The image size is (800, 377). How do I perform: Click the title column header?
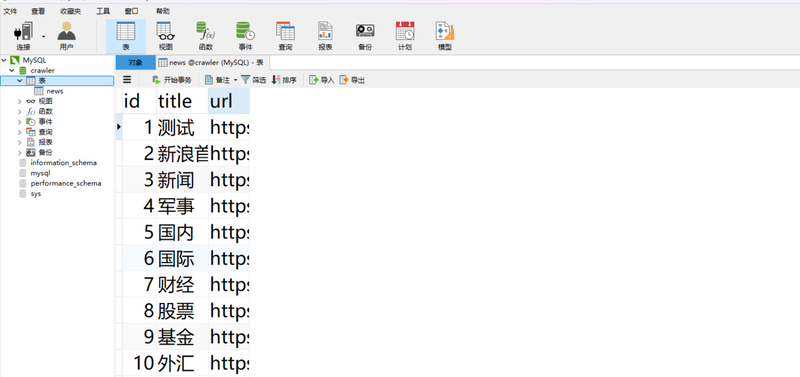pyautogui.click(x=182, y=101)
